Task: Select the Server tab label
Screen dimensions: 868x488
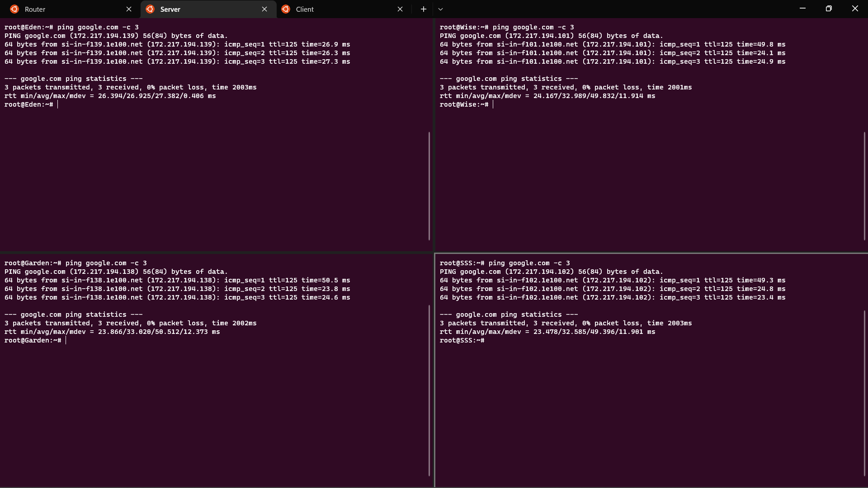Action: click(x=170, y=9)
